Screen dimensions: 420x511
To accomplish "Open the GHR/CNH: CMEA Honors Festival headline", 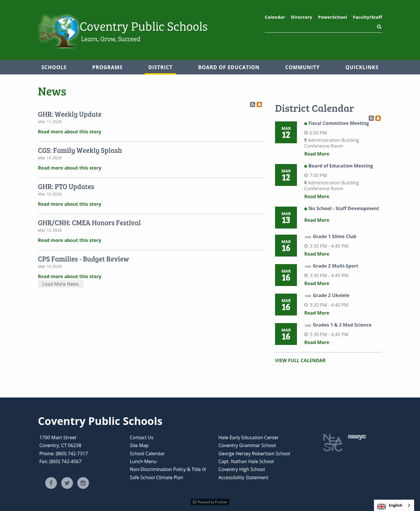I will click(x=89, y=223).
